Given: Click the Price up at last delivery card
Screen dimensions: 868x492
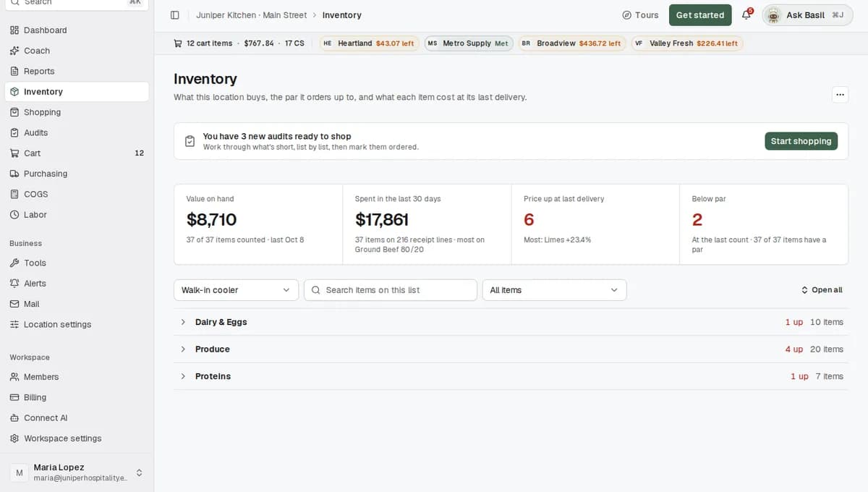Looking at the screenshot, I should click(x=595, y=224).
